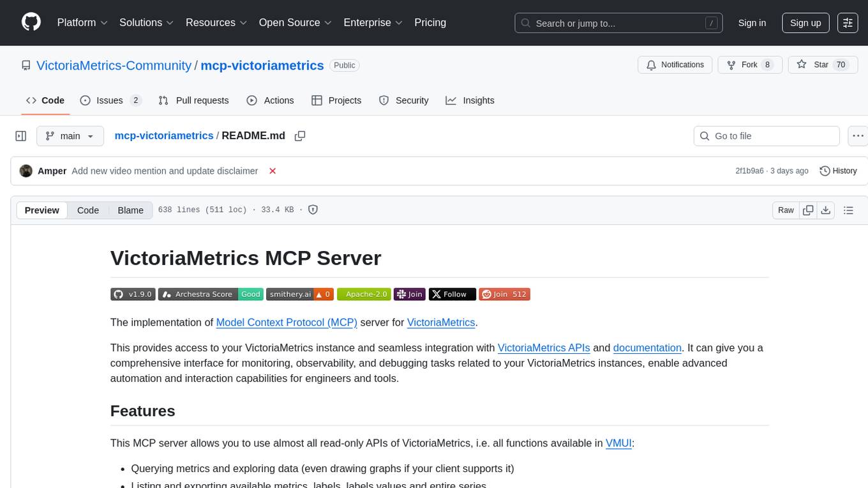Expand the Platform menu
The width and height of the screenshot is (868, 488).
tap(82, 22)
